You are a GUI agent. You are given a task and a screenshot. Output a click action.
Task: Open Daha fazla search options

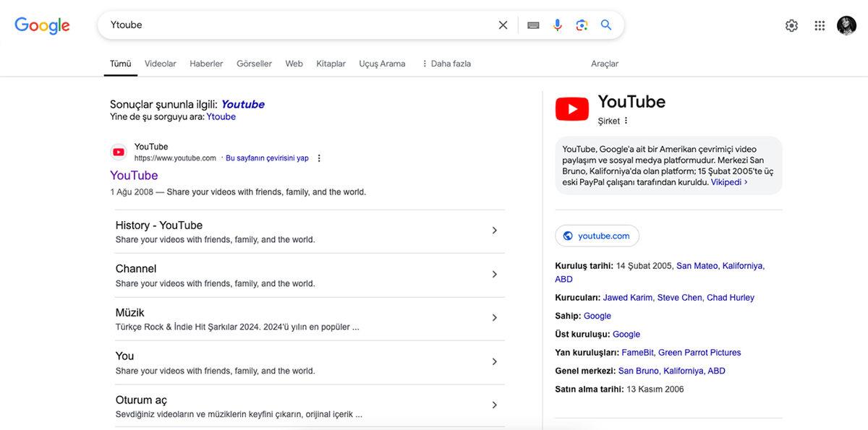pyautogui.click(x=446, y=64)
